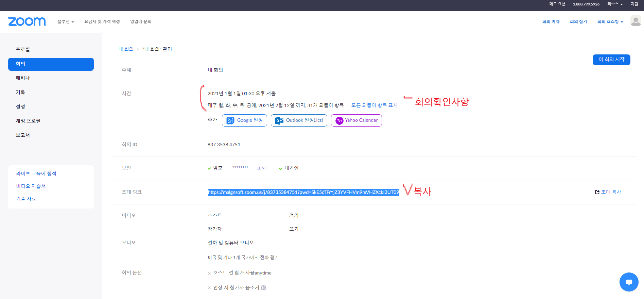
Task: Click 모든 되풀이 항목 표시 link
Action: (374, 105)
